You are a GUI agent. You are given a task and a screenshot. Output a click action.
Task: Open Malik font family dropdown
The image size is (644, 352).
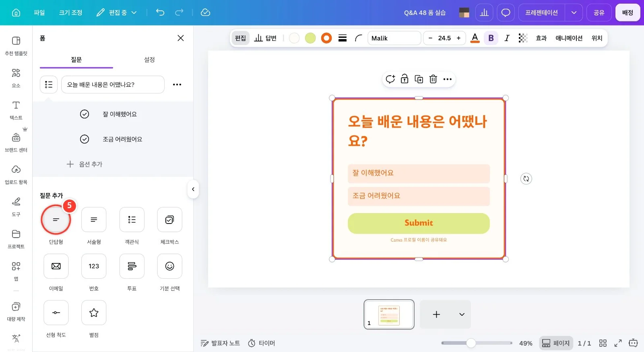coord(394,38)
